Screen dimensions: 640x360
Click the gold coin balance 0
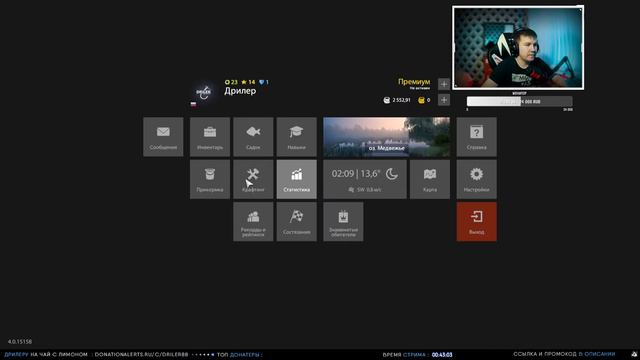(424, 100)
